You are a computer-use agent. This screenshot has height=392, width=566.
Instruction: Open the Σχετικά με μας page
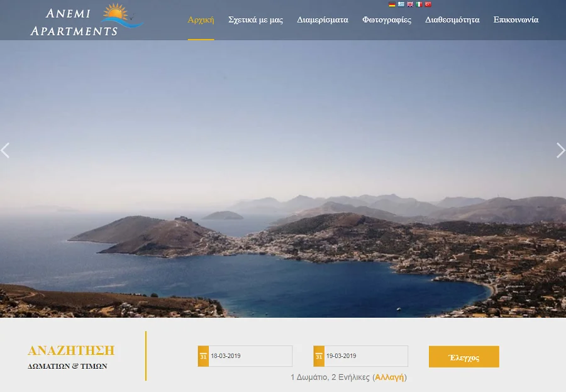tap(255, 20)
